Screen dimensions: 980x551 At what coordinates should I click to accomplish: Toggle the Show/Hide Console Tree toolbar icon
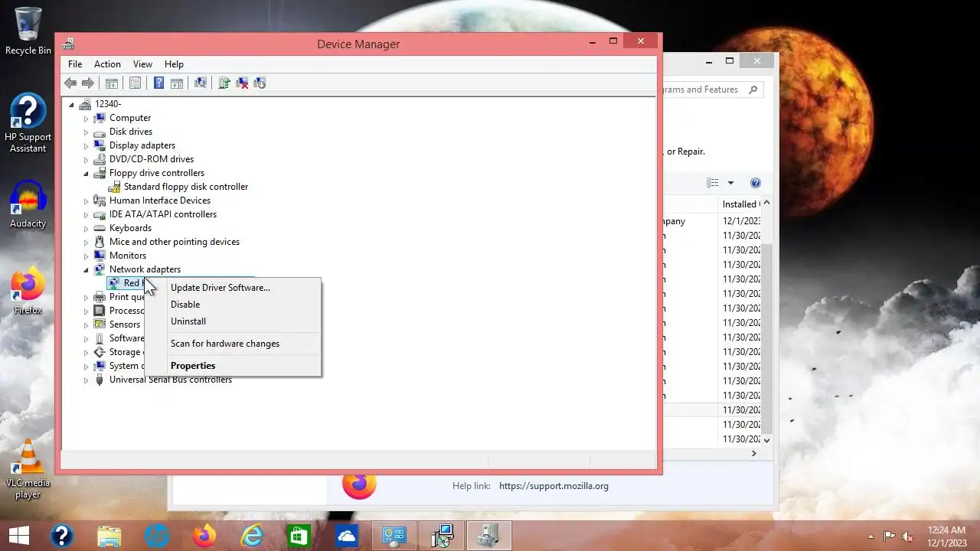click(x=112, y=83)
